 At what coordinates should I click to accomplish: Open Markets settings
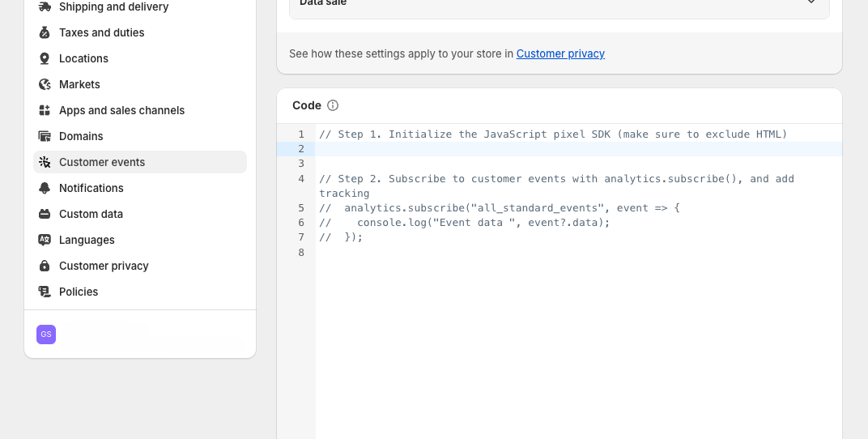[140, 85]
